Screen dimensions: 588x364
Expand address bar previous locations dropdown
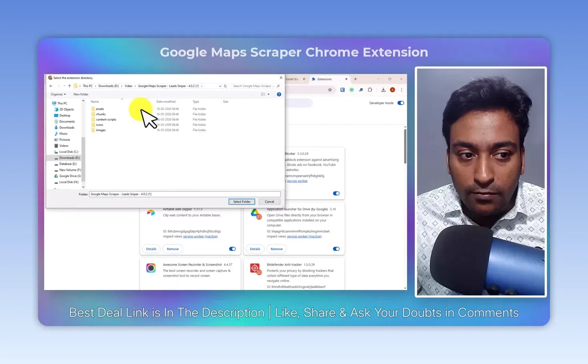pos(220,86)
